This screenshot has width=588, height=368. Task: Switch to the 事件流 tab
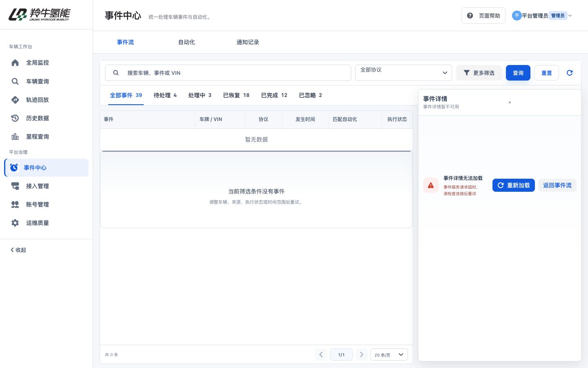coord(125,42)
